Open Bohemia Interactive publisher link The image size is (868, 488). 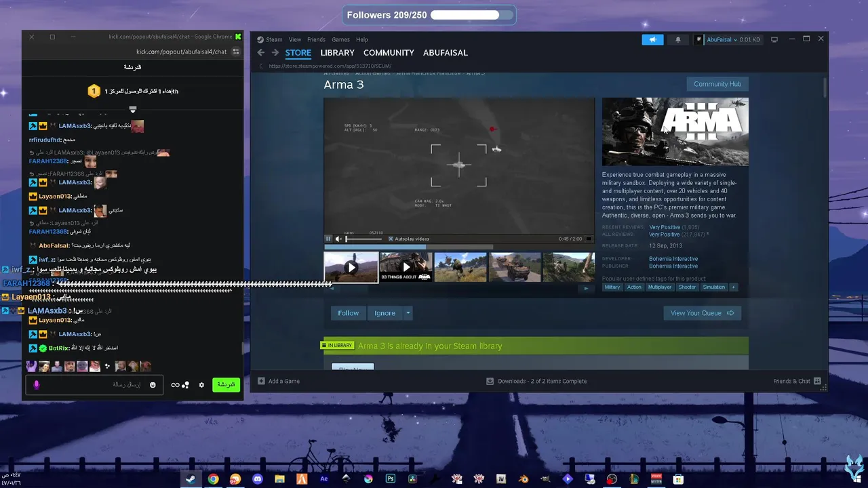pos(673,266)
